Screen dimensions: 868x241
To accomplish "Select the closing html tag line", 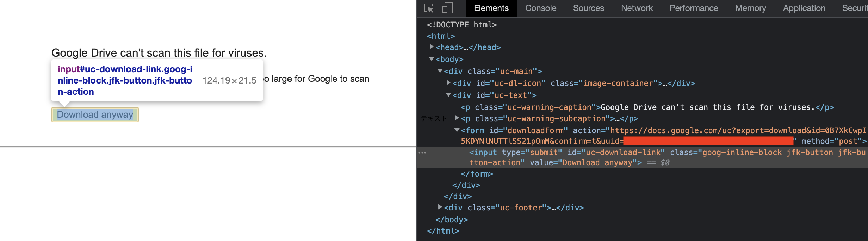I will coord(443,231).
